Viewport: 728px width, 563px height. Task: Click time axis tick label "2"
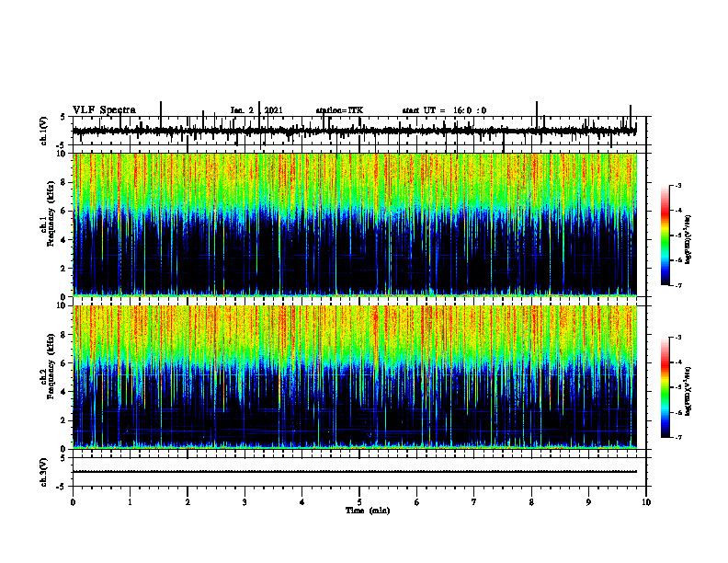[188, 502]
